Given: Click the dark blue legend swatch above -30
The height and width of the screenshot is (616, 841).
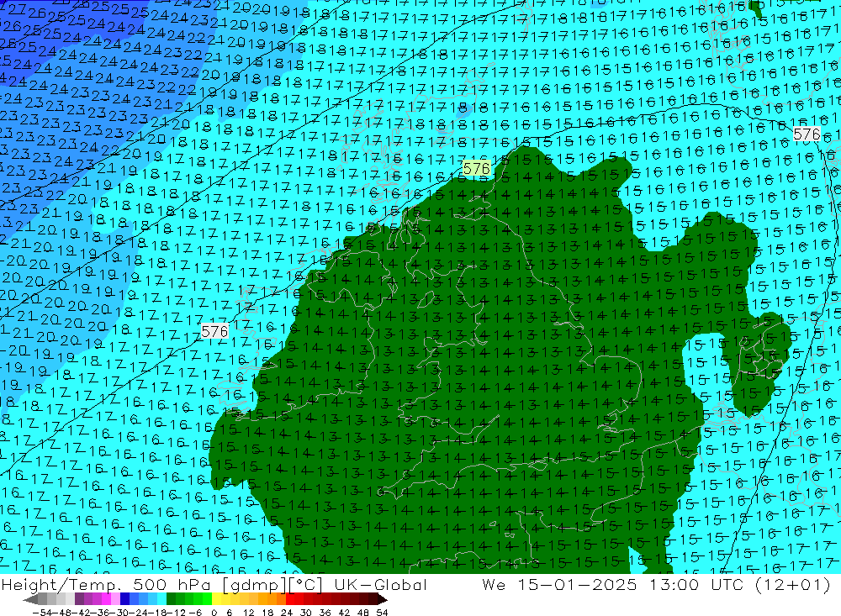Looking at the screenshot, I should (125, 599).
